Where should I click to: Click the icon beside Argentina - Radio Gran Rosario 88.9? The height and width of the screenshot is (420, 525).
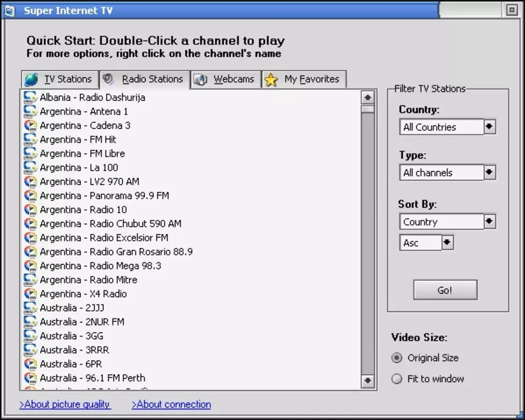(30, 252)
